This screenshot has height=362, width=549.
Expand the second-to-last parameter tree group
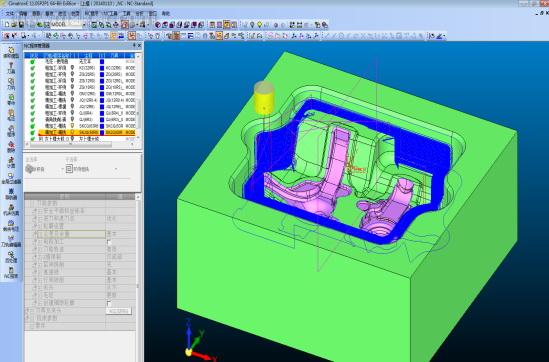(x=28, y=318)
